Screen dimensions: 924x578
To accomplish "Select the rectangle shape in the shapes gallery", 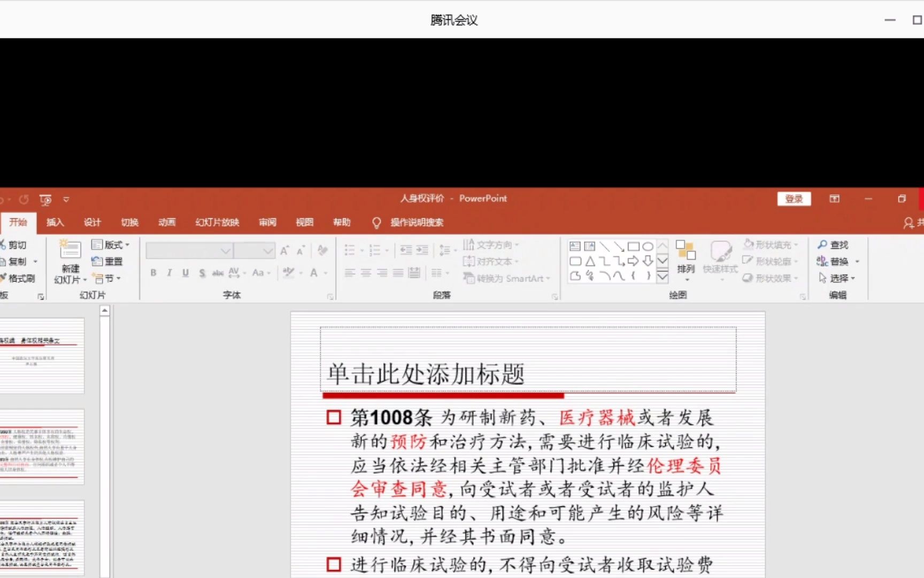I will click(x=634, y=246).
